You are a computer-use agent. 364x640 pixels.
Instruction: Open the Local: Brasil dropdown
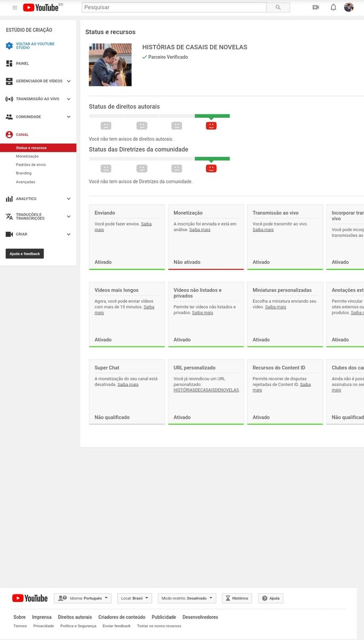click(134, 598)
